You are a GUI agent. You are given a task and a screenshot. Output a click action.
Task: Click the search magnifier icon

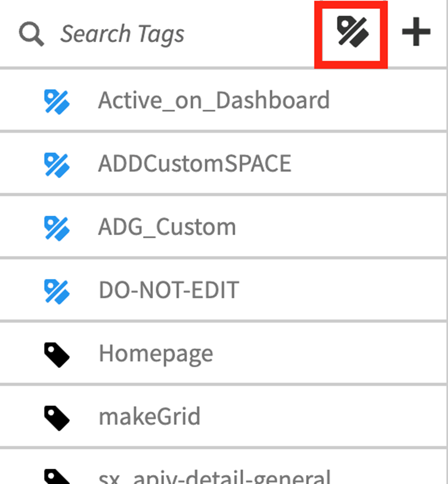pos(32,34)
